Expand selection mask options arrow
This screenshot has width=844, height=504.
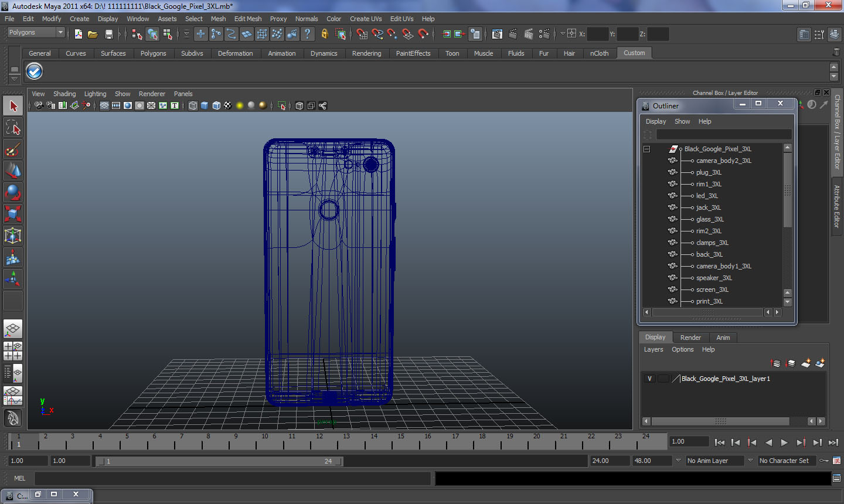[186, 34]
